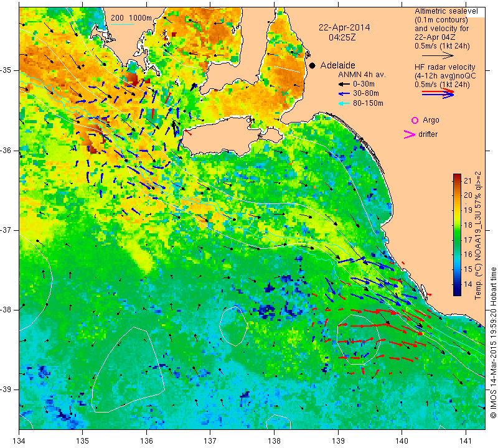Click the 'drifter' legend label
This screenshot has width=498, height=448.
tap(428, 134)
